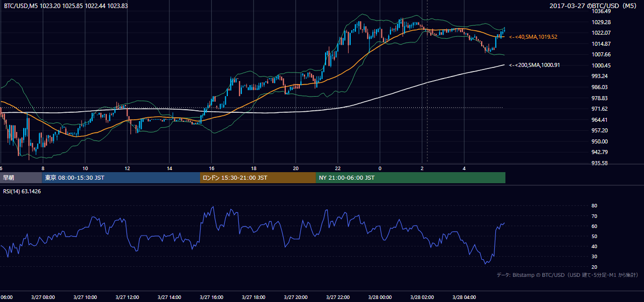Click hour label 22 below price chart
The image size is (644, 302).
338,168
